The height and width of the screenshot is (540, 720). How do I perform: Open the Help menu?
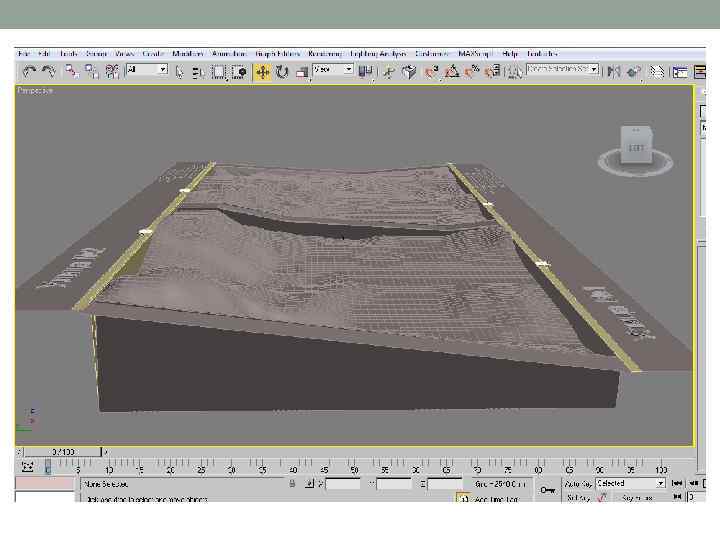(x=510, y=54)
